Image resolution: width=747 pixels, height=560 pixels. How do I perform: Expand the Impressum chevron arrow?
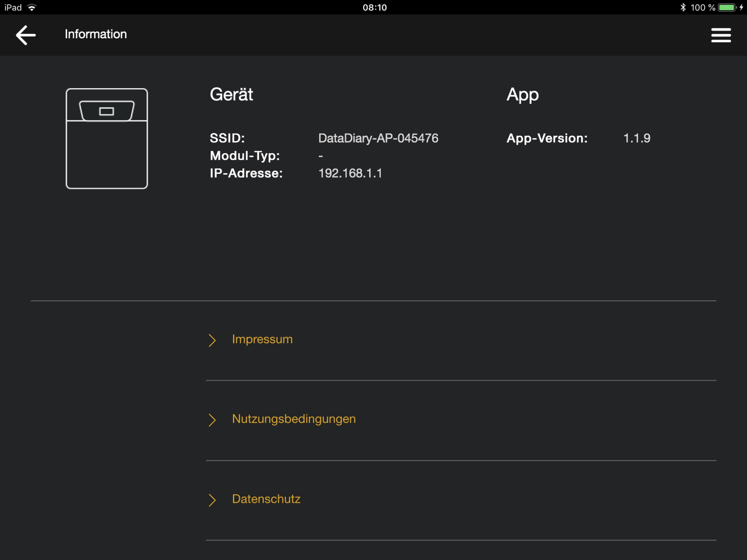click(x=212, y=340)
